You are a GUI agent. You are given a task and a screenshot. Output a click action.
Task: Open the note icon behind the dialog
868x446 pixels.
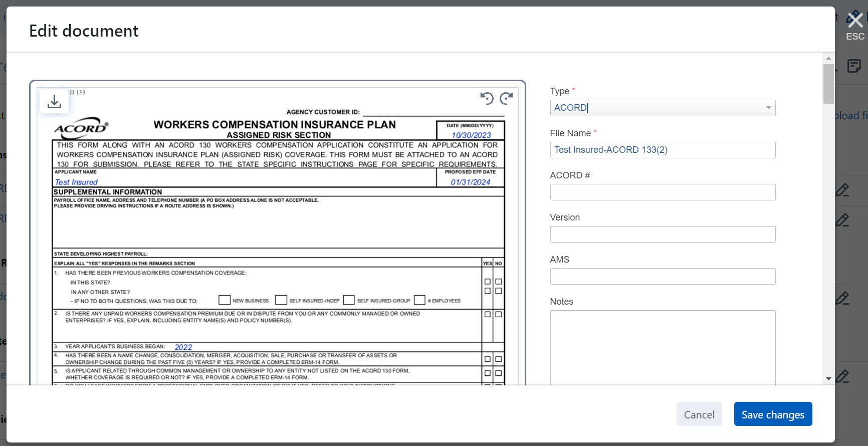[854, 66]
